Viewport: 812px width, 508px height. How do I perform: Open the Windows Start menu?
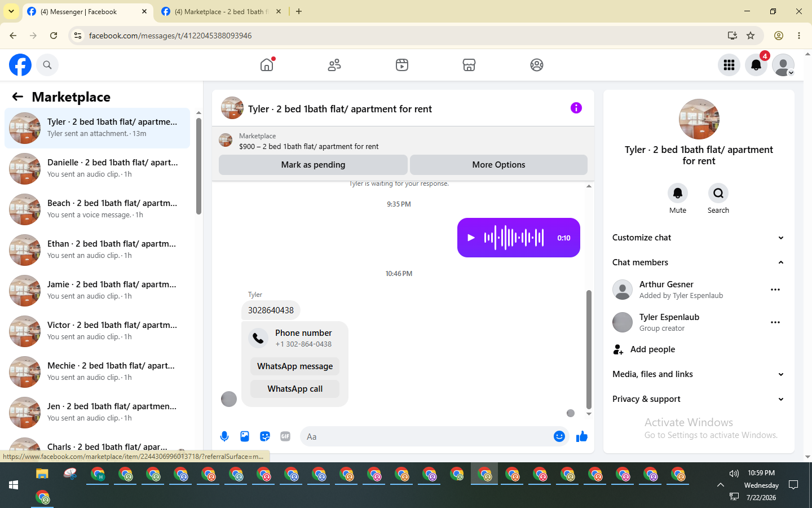coord(14,485)
